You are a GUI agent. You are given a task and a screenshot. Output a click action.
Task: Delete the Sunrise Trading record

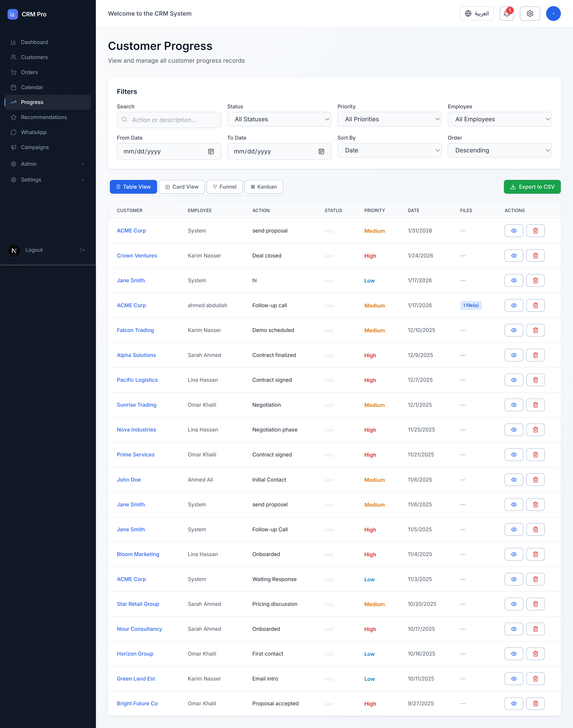[535, 405]
